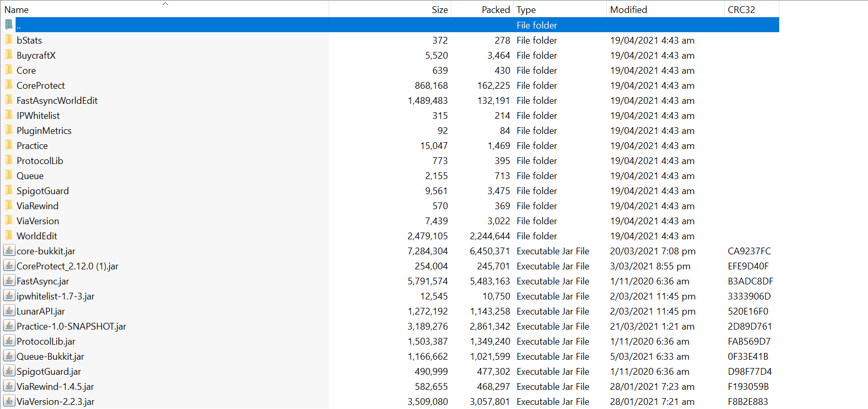Click the ViaVersion folder icon

tap(9, 221)
